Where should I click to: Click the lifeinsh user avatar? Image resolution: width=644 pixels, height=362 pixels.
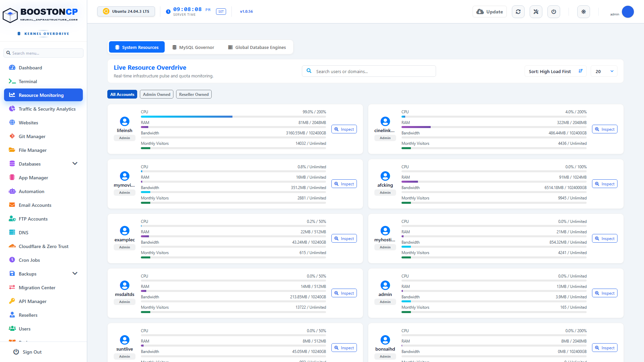coord(124,121)
